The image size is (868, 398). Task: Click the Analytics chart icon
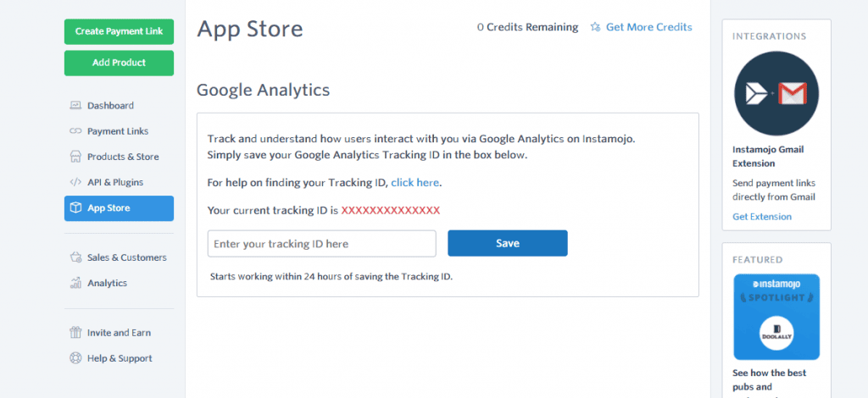tap(75, 283)
